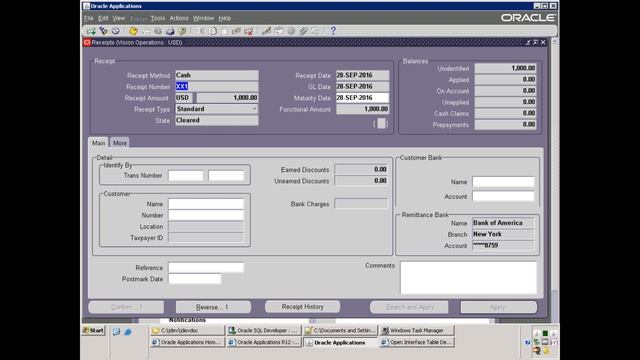Open the descriptive flexfield bracket box
Viewport: 640px width, 360px height.
point(381,123)
